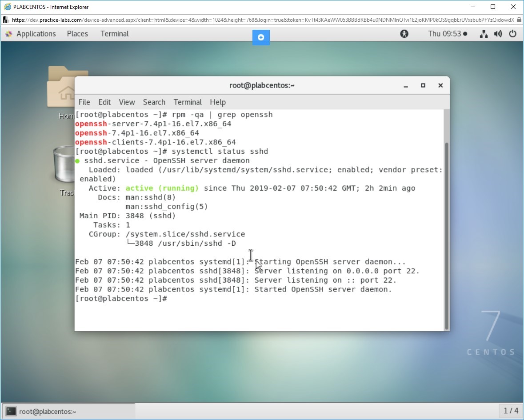Close the root@plabcentos terminal window
Viewport: 524px width, 420px height.
pyautogui.click(x=440, y=85)
